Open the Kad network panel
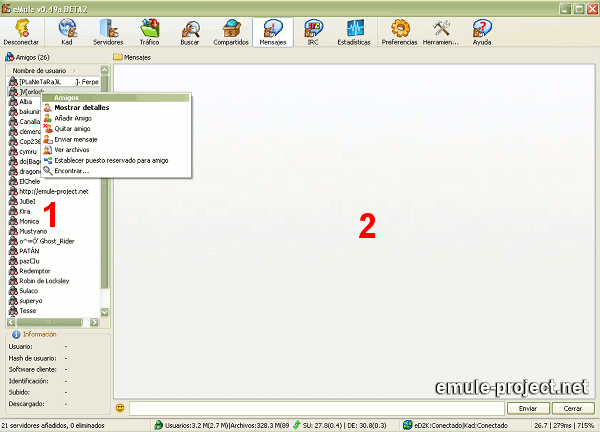This screenshot has height=432, width=600. click(x=66, y=32)
